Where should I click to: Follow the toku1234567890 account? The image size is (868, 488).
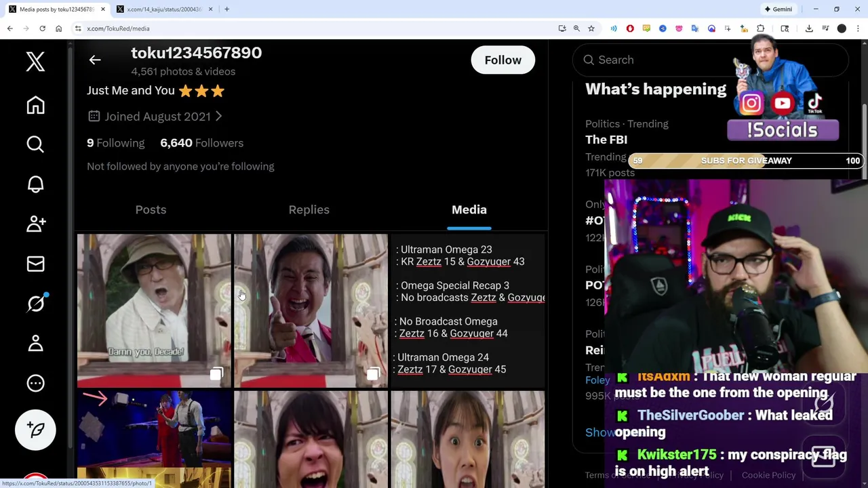coord(503,60)
